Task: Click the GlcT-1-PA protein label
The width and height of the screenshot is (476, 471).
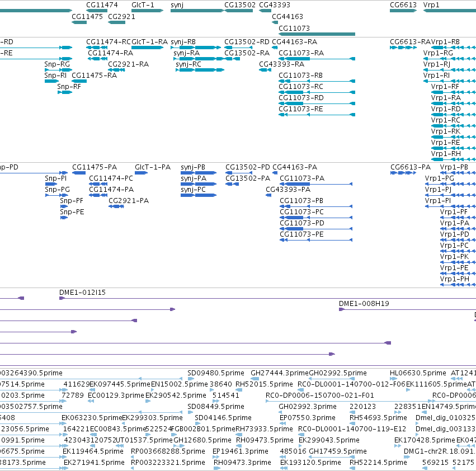Action: 153,167
